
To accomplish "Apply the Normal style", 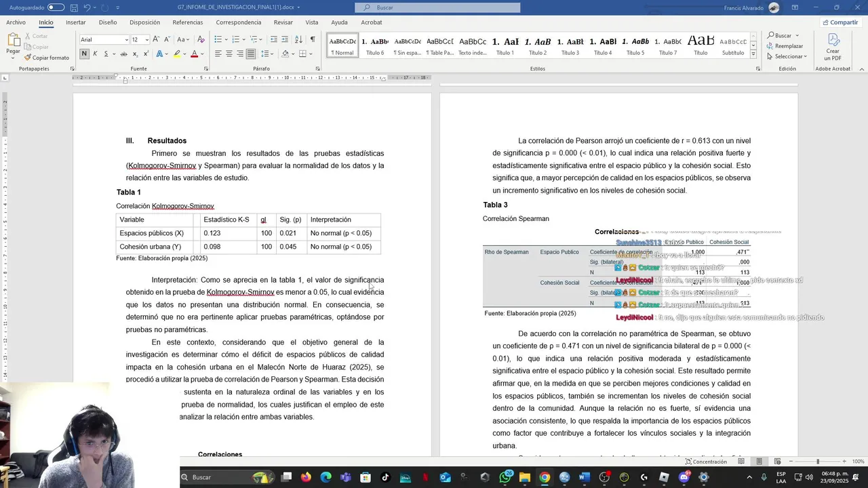I will [342, 45].
